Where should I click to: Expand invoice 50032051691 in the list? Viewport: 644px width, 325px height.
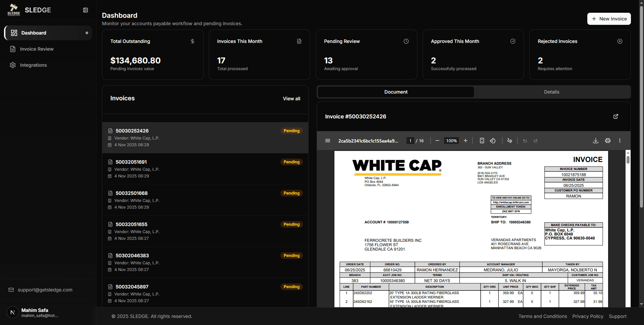click(x=205, y=169)
